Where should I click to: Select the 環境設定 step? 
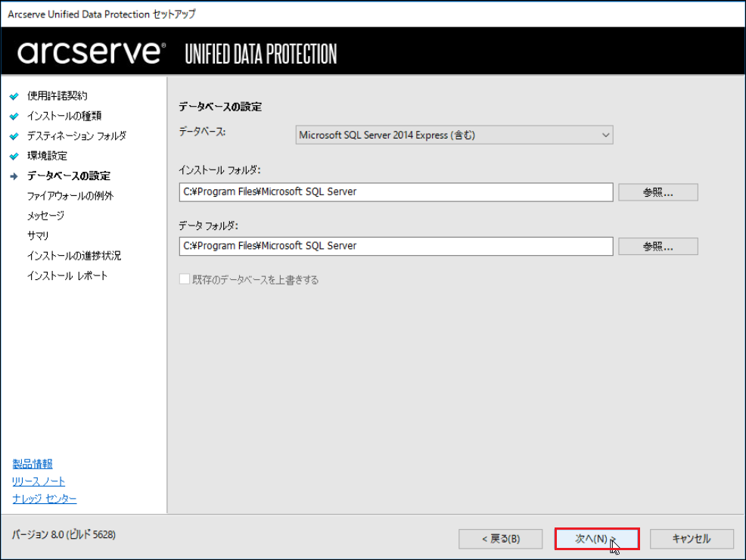47,156
